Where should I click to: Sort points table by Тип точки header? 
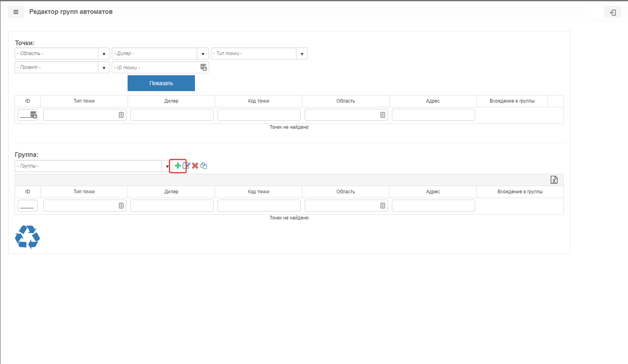[x=84, y=101]
